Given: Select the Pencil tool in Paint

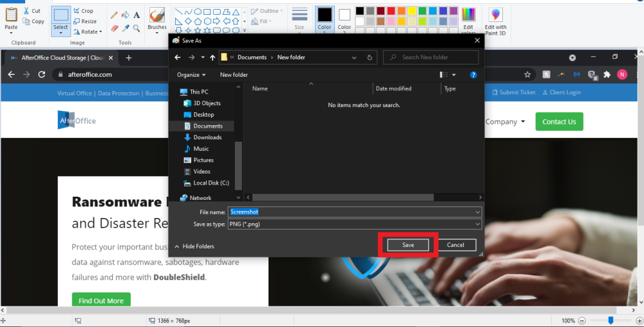Looking at the screenshot, I should point(114,15).
